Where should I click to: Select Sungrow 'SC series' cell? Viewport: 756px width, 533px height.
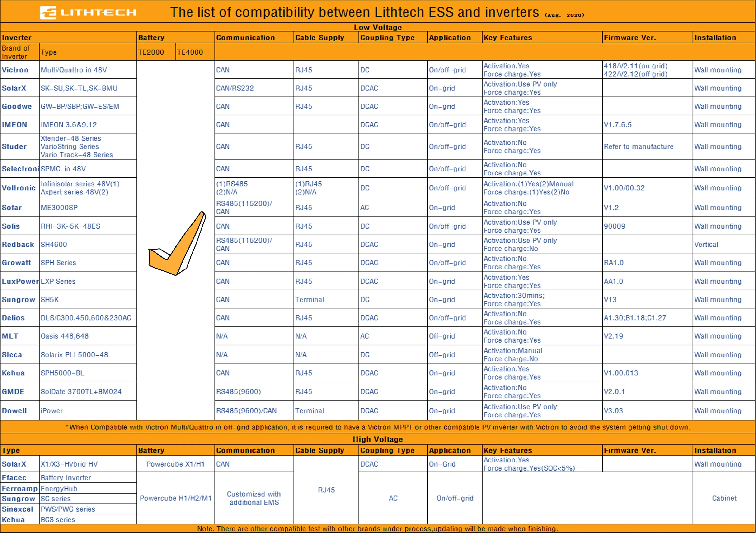(x=88, y=499)
